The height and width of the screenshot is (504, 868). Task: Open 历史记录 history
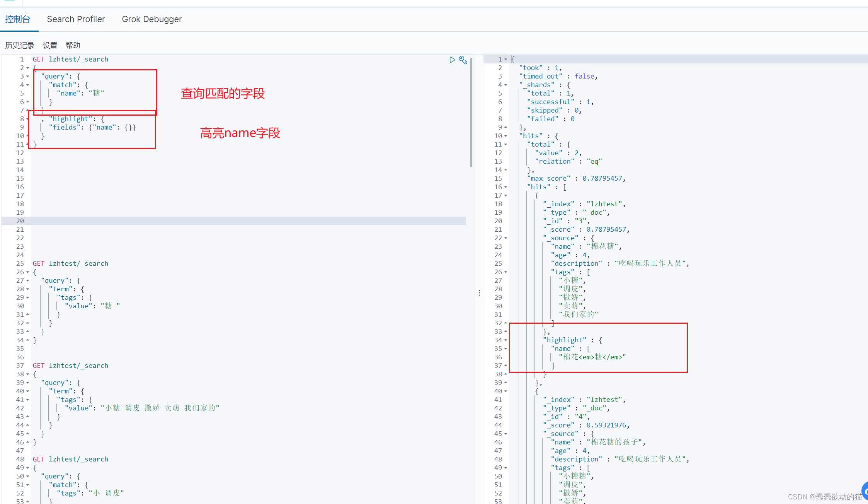point(20,45)
